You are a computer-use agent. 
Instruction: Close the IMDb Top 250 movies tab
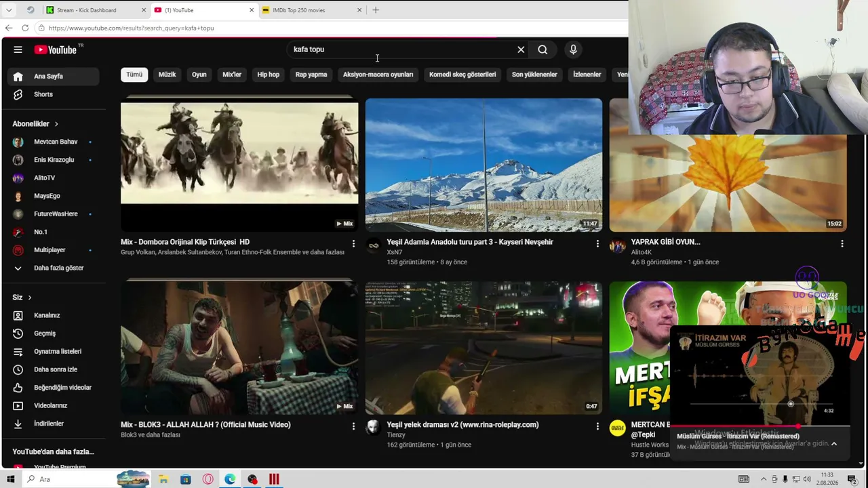coord(359,10)
